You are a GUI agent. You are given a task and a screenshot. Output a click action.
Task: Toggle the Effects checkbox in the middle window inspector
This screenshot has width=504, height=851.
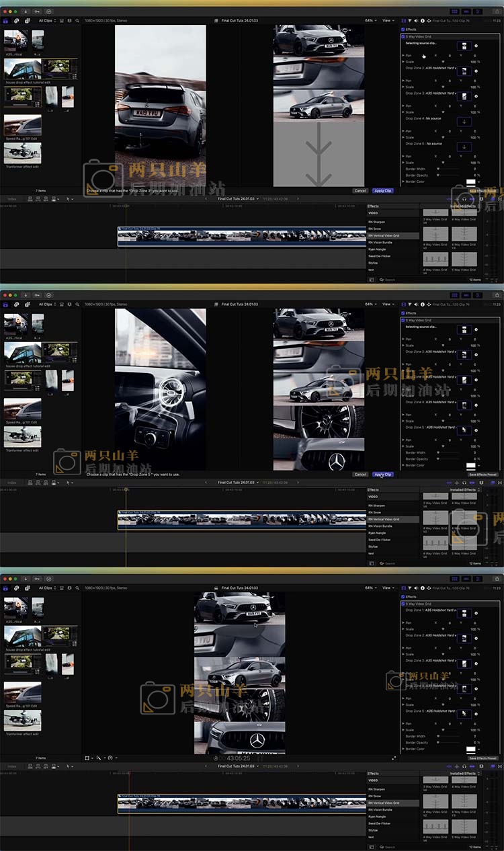click(403, 313)
